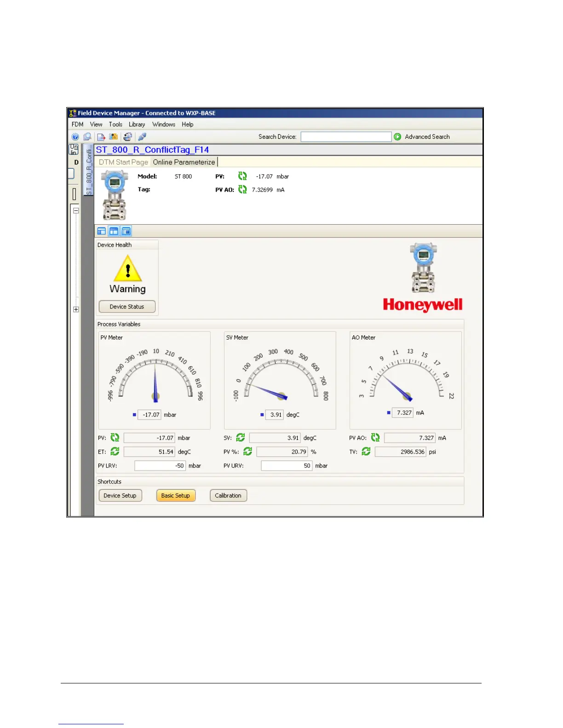The width and height of the screenshot is (563, 728).
Task: Click the blue help question mark icon
Action: [x=75, y=137]
